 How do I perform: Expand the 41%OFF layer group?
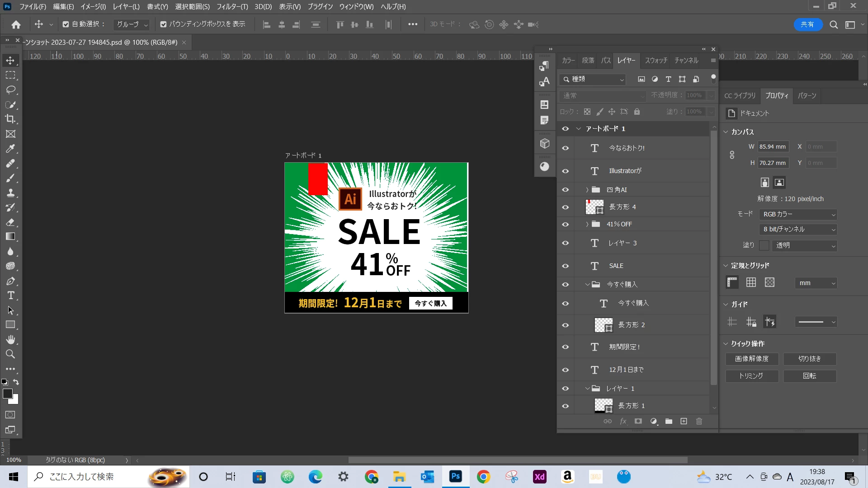(x=587, y=224)
